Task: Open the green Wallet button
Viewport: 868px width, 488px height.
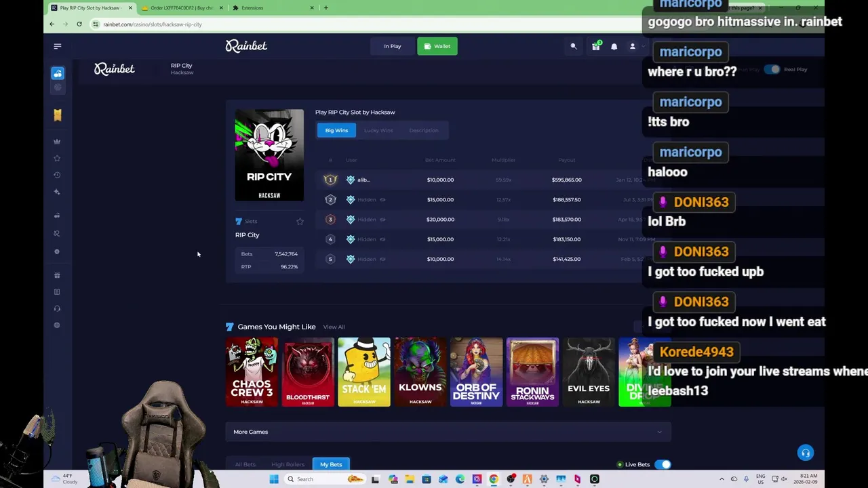Action: coord(437,46)
